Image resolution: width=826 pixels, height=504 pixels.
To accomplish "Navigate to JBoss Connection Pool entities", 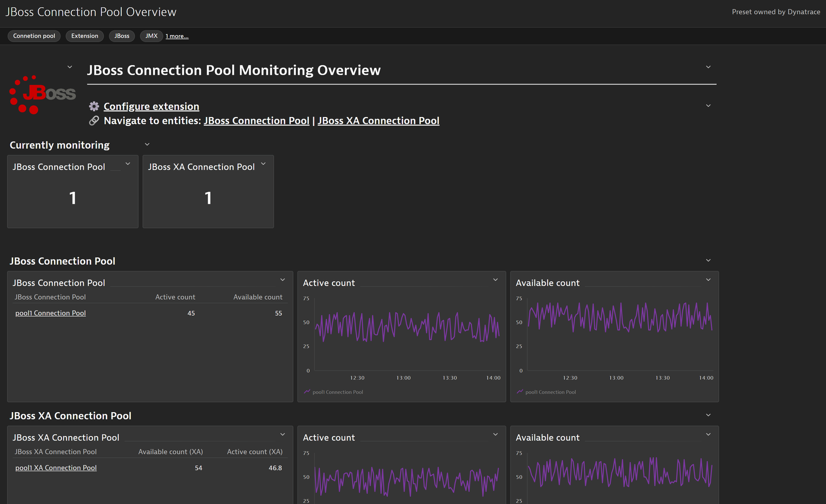I will click(257, 121).
